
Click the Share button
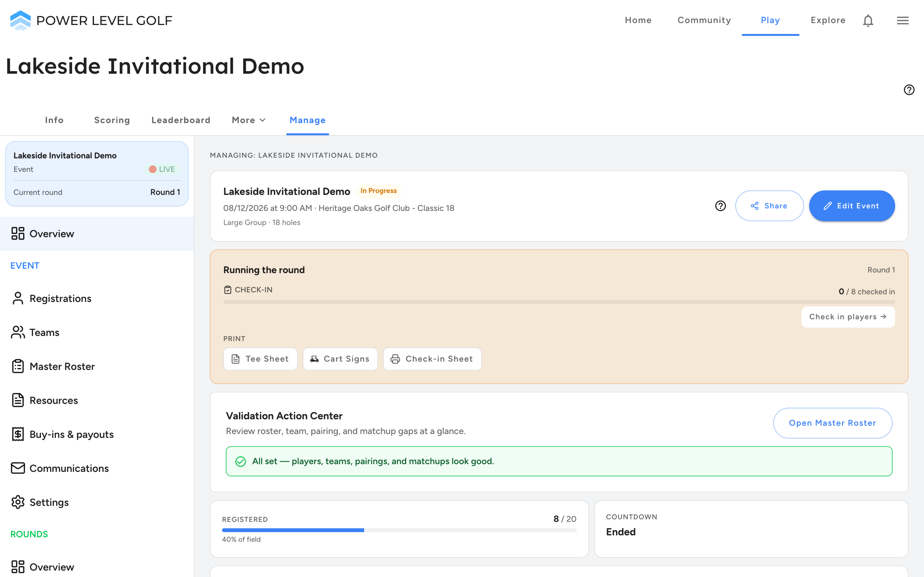click(x=769, y=206)
